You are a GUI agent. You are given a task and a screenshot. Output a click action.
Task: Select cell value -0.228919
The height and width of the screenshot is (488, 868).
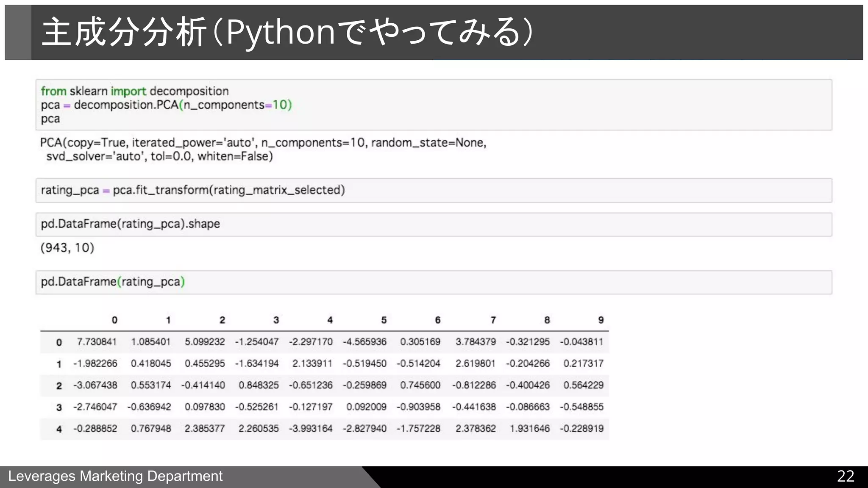(x=581, y=429)
